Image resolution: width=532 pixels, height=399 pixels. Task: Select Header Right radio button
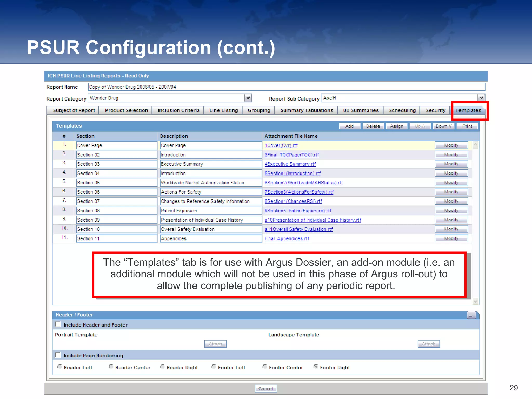(x=162, y=367)
